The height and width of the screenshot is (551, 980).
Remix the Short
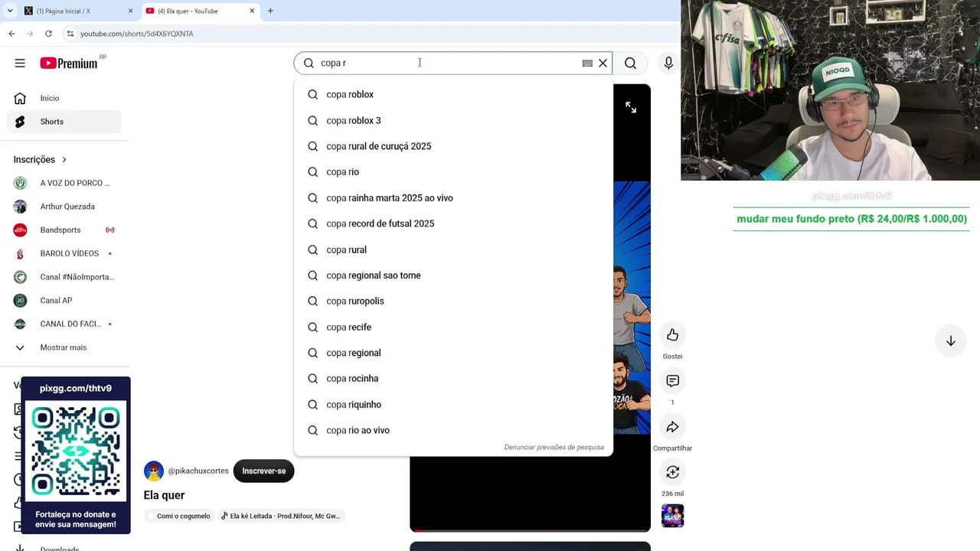pyautogui.click(x=672, y=472)
